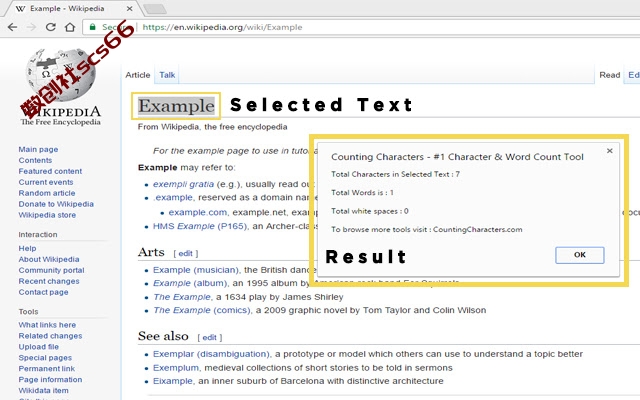
Task: Open Example (musician) link
Action: 196,270
